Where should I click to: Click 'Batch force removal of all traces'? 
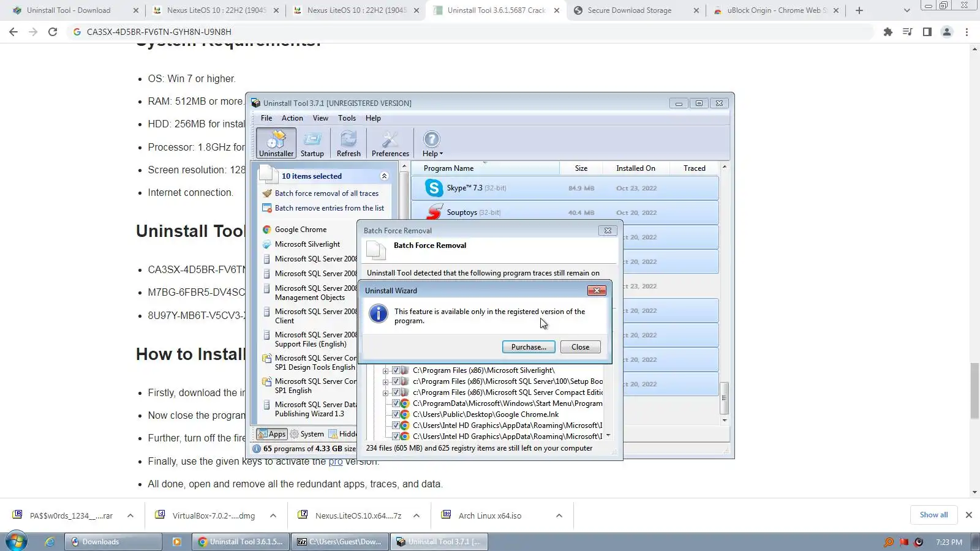pyautogui.click(x=326, y=193)
